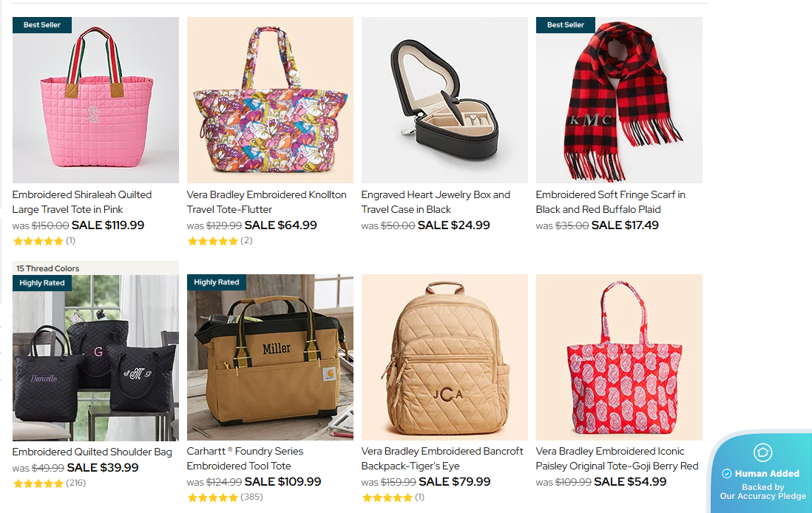Open the Vera Bradley Knollton Flutter tote image
812x513 pixels.
(270, 101)
